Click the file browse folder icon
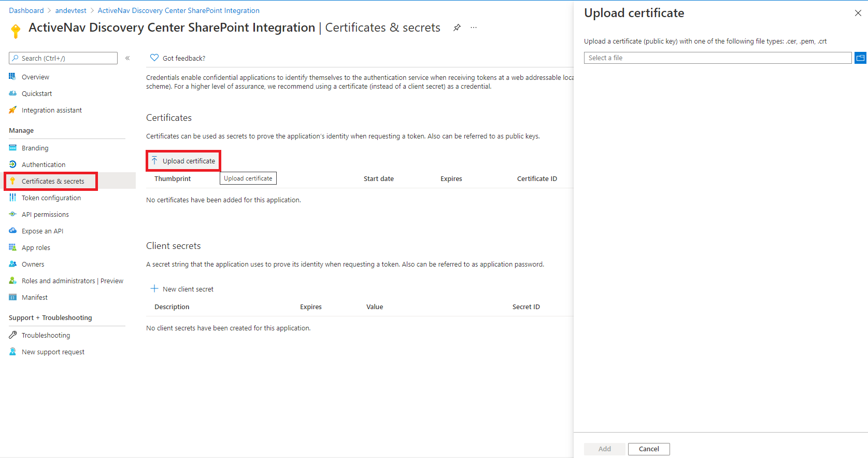The width and height of the screenshot is (868, 458). tap(860, 58)
